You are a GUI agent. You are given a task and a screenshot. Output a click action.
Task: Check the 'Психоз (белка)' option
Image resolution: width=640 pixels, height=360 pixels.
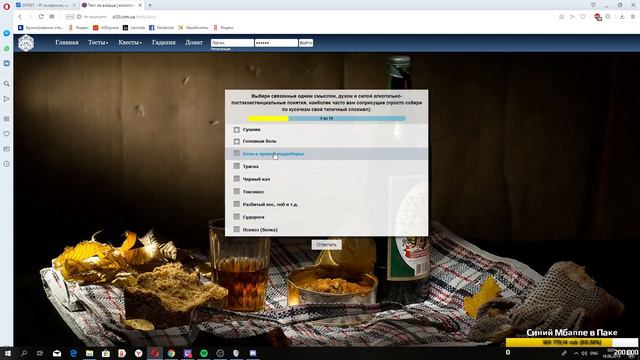coord(237,229)
